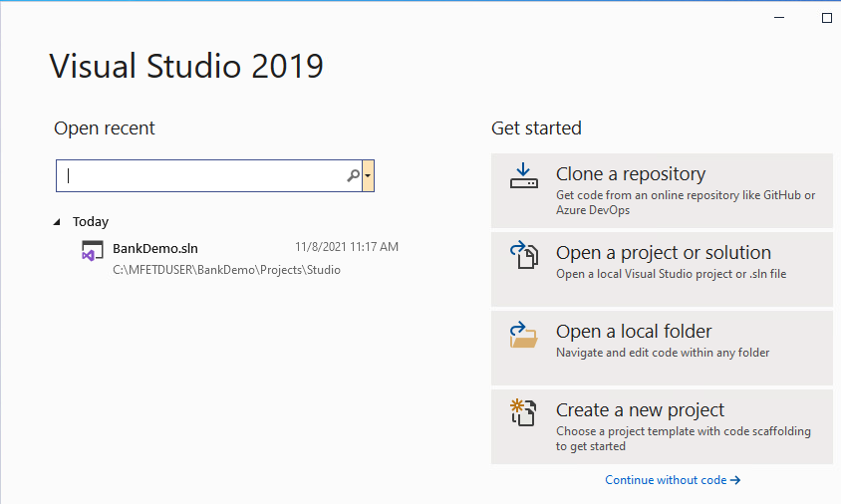The width and height of the screenshot is (841, 504).
Task: Start with the Create a new project title
Action: click(x=640, y=410)
